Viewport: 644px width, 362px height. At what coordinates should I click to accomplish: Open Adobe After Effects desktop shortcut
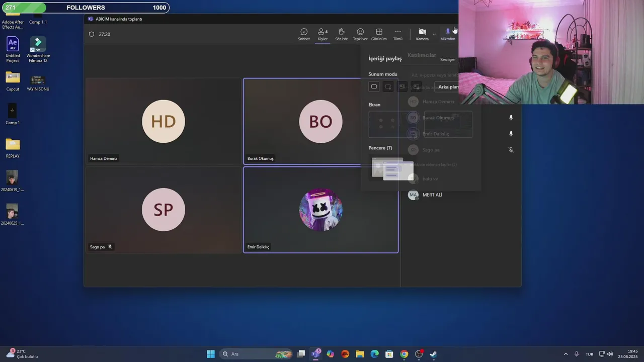pos(13,21)
